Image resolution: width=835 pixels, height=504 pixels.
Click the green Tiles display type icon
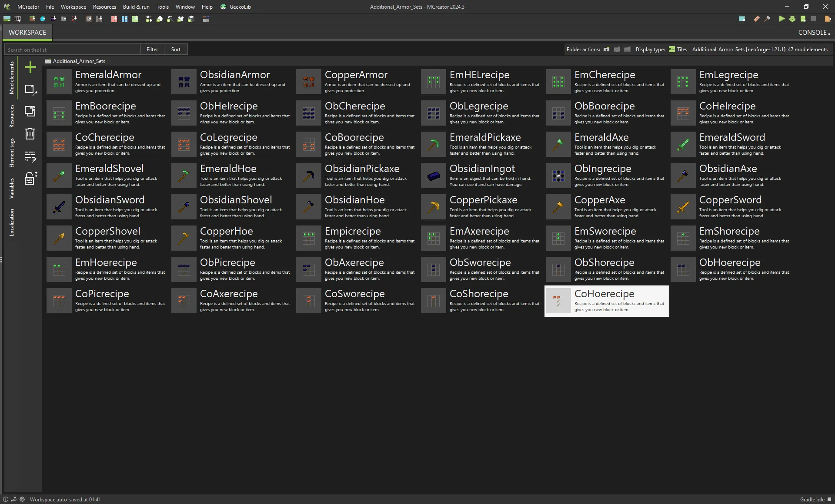(672, 49)
